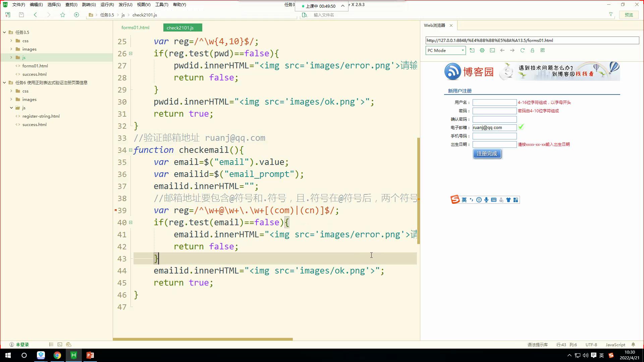The height and width of the screenshot is (362, 644).
Task: Open browser settings gear icon
Action: tap(482, 50)
